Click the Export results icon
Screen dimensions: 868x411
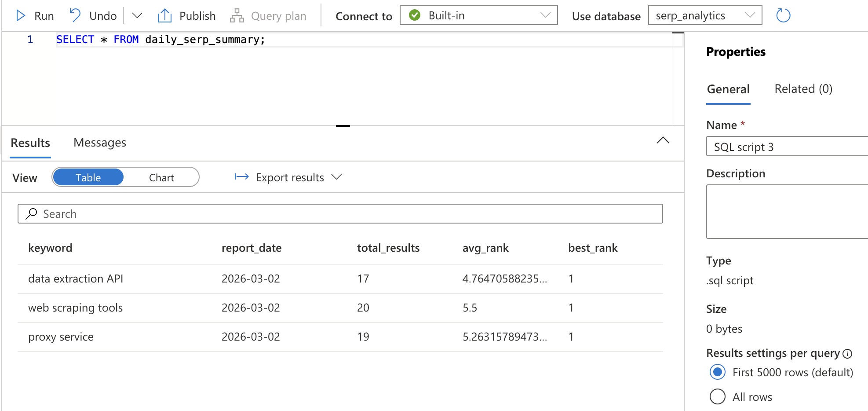(x=241, y=177)
